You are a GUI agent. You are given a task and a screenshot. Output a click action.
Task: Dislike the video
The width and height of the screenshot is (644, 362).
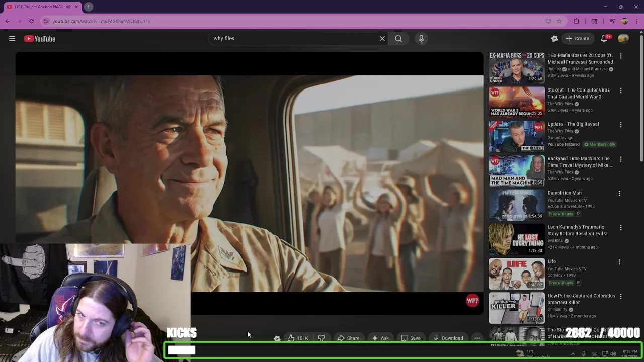pos(321,338)
